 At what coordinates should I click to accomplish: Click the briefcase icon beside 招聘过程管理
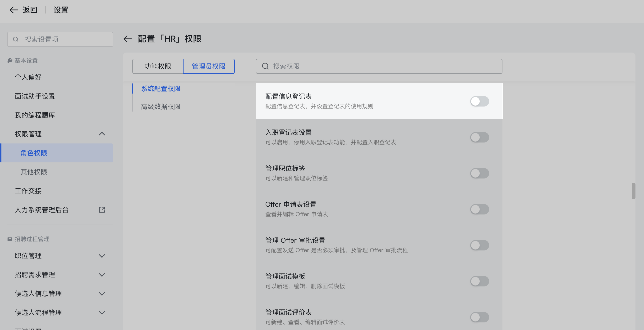(10, 239)
